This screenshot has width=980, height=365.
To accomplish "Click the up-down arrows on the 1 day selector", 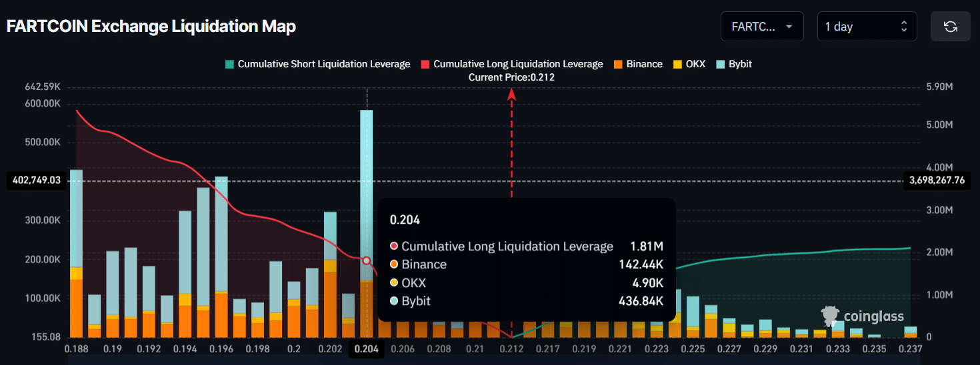I will tap(904, 27).
